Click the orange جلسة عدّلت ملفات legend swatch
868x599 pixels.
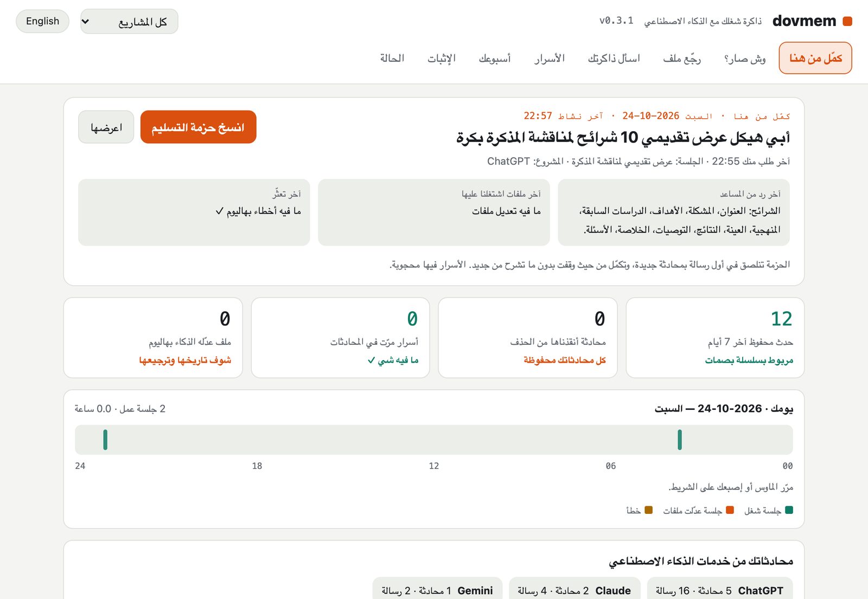[x=730, y=510]
